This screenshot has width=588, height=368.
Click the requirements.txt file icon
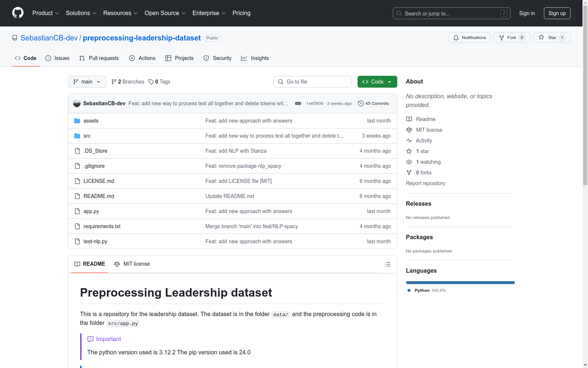[77, 226]
